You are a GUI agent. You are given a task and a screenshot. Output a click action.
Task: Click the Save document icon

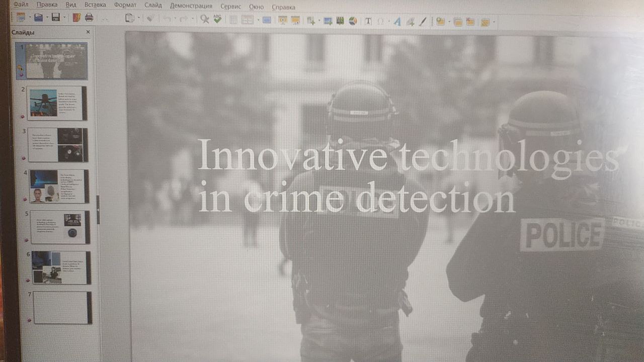55,18
